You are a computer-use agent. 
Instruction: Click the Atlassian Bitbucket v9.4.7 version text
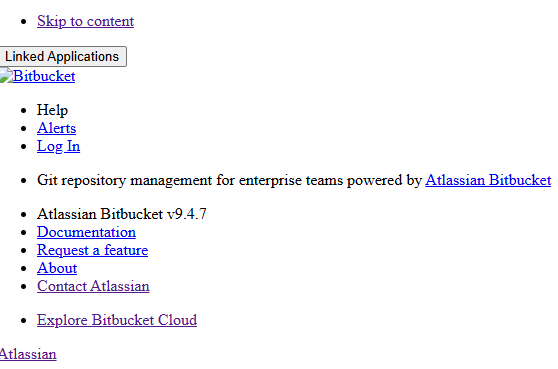tap(122, 214)
